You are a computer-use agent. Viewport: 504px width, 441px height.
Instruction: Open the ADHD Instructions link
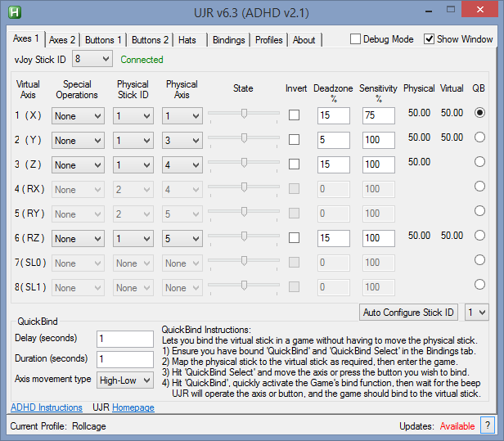pos(47,407)
